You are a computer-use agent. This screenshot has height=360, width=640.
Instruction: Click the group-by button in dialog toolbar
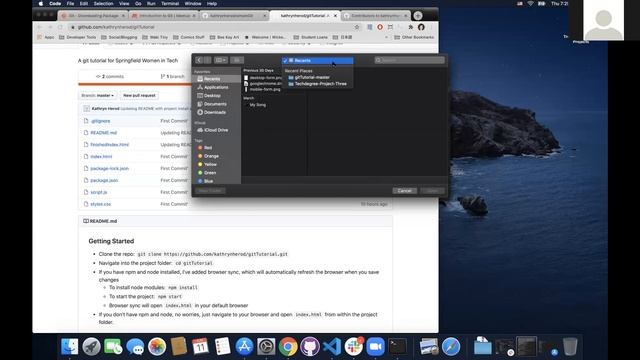(237, 60)
